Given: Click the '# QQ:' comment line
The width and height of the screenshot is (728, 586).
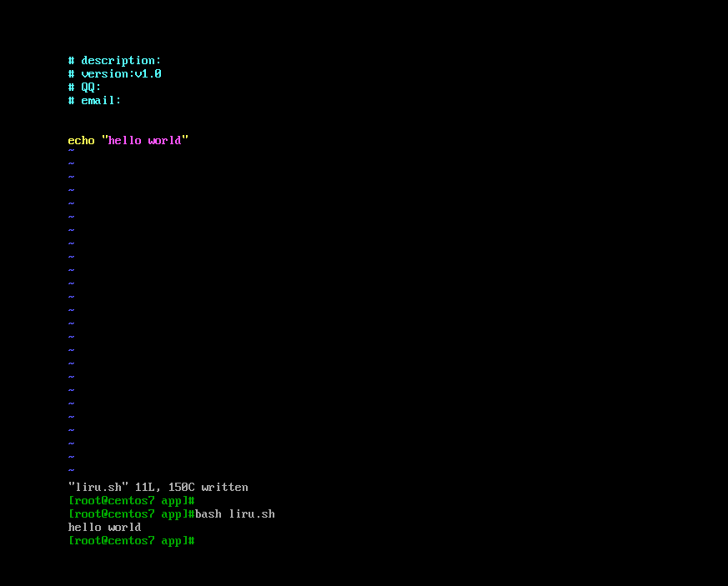Looking at the screenshot, I should coord(84,88).
